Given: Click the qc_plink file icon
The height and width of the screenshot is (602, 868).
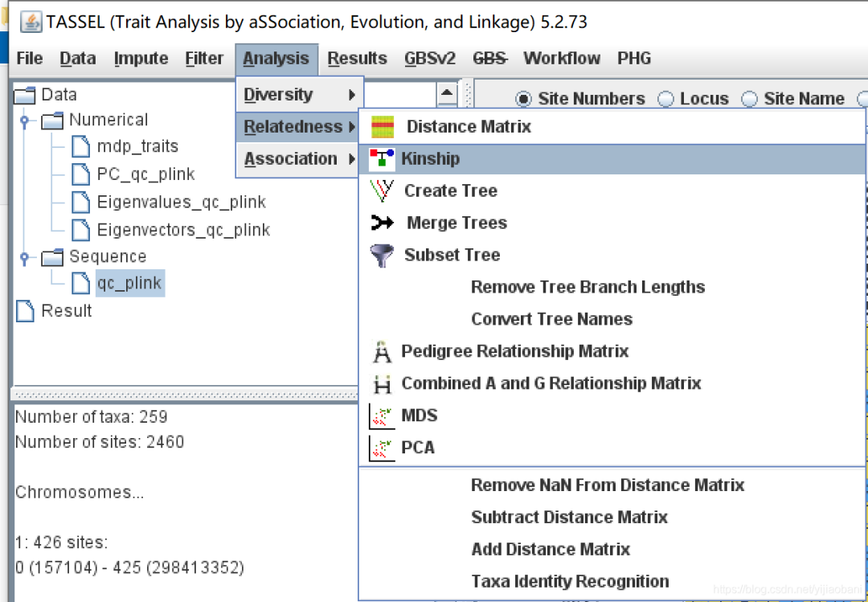Looking at the screenshot, I should 81,284.
